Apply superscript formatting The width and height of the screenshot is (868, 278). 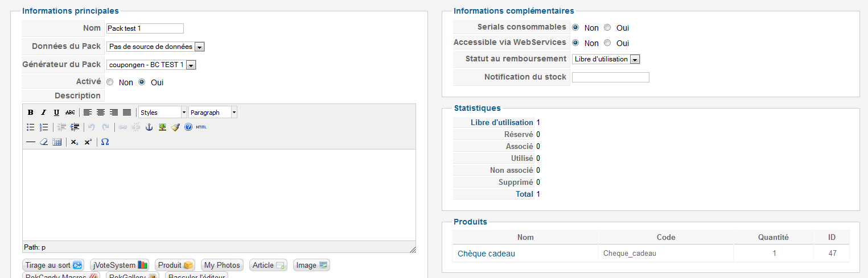(x=88, y=142)
